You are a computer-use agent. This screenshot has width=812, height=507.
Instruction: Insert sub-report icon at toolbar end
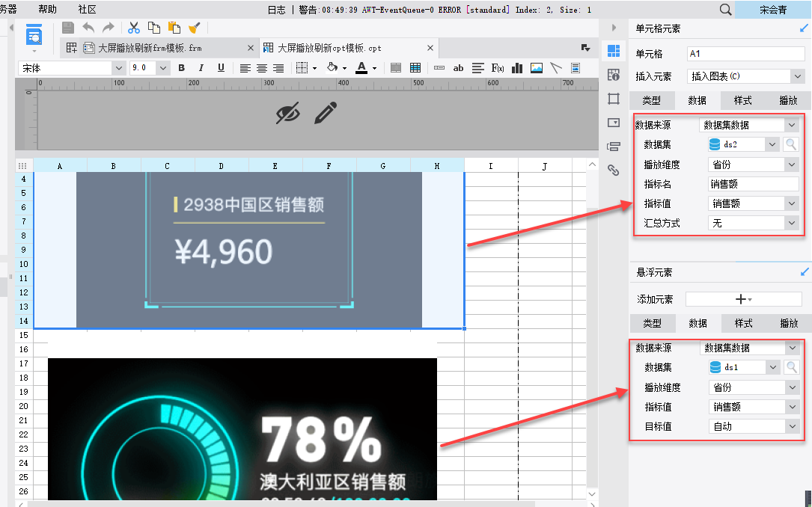(575, 68)
